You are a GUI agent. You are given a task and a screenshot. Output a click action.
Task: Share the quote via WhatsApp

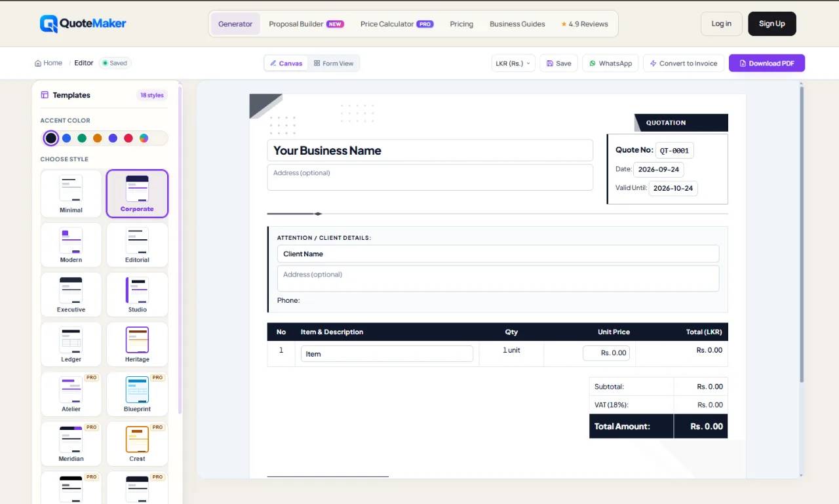(x=610, y=63)
